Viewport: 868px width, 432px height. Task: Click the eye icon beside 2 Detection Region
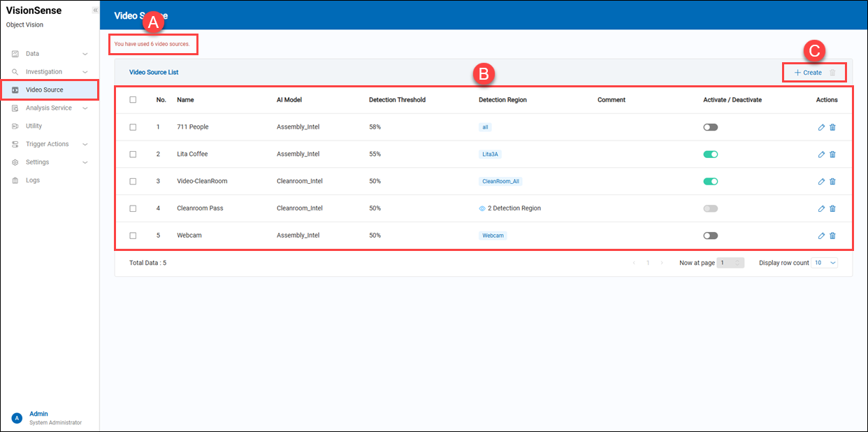point(482,208)
